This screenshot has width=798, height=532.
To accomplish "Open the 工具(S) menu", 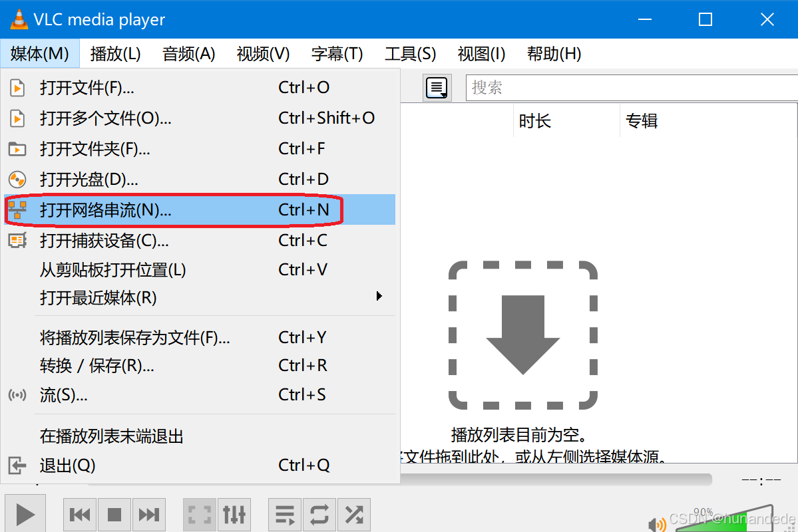I will tap(410, 53).
